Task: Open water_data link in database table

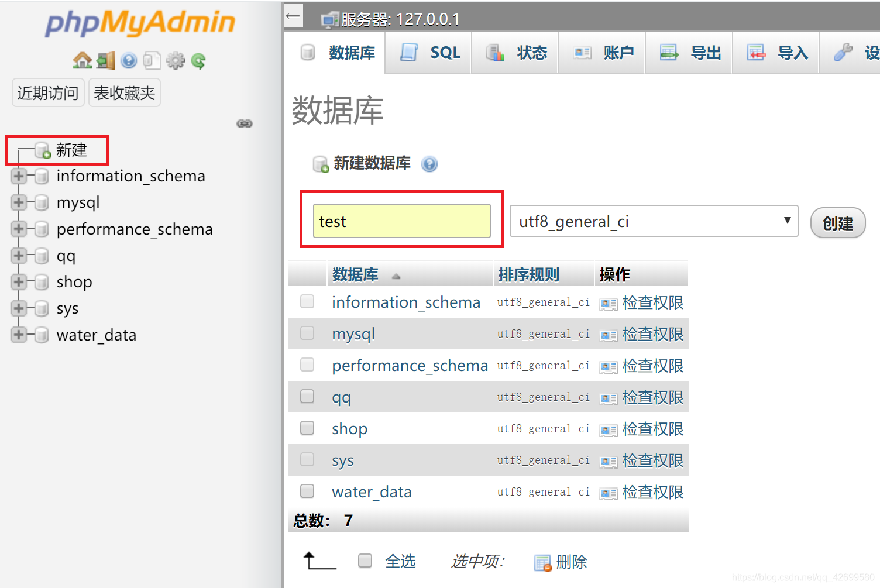Action: point(372,492)
